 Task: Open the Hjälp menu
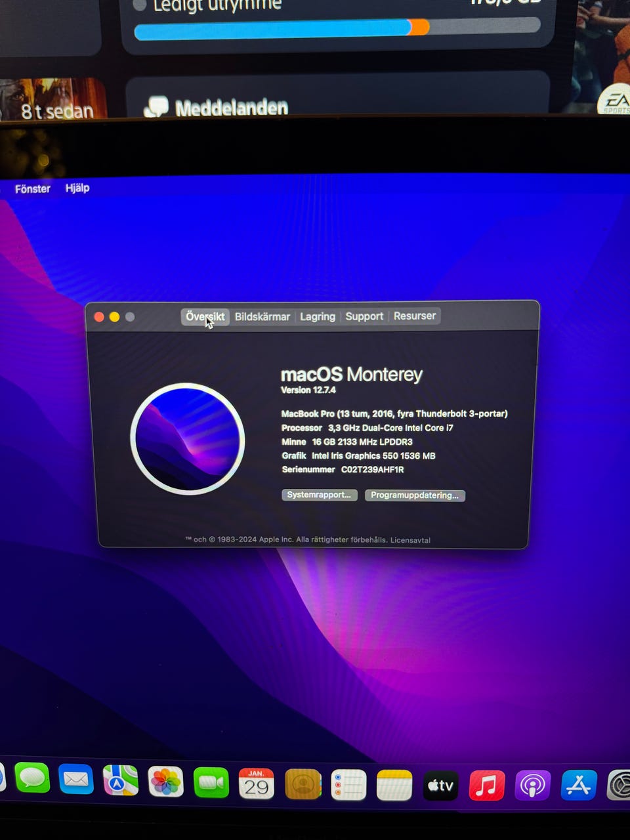(77, 188)
